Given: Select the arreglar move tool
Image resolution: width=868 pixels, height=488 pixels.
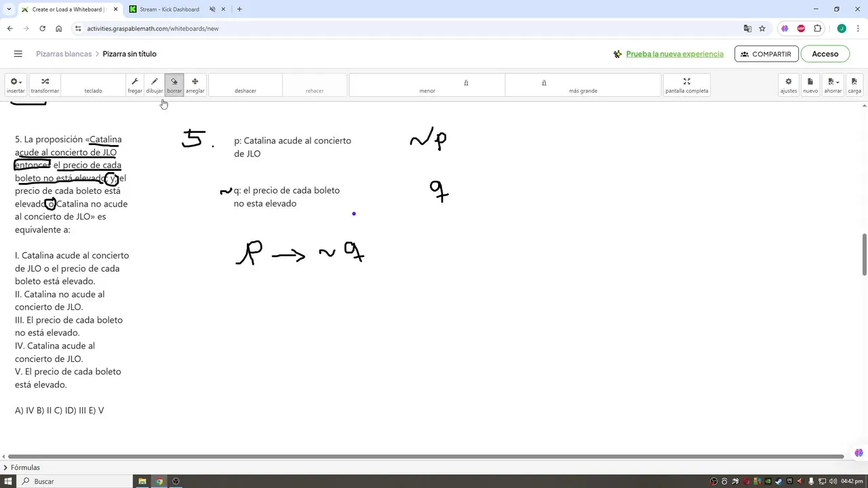Looking at the screenshot, I should (195, 85).
